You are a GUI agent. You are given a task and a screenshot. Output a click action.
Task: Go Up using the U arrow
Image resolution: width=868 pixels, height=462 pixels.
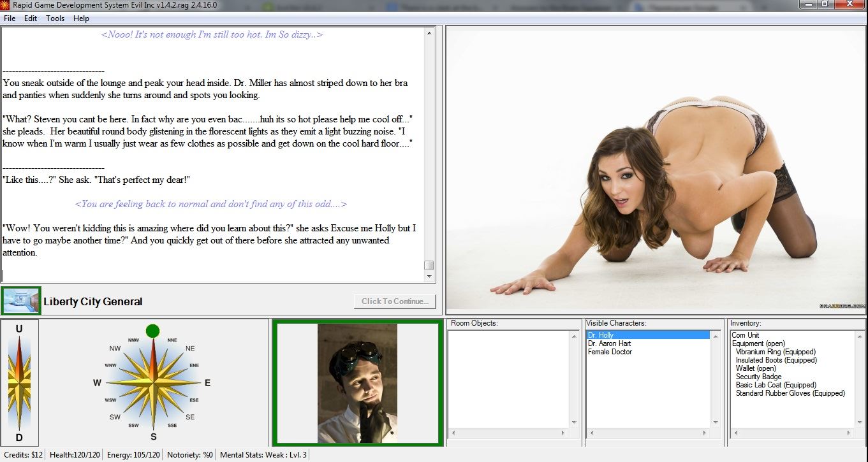coord(19,329)
